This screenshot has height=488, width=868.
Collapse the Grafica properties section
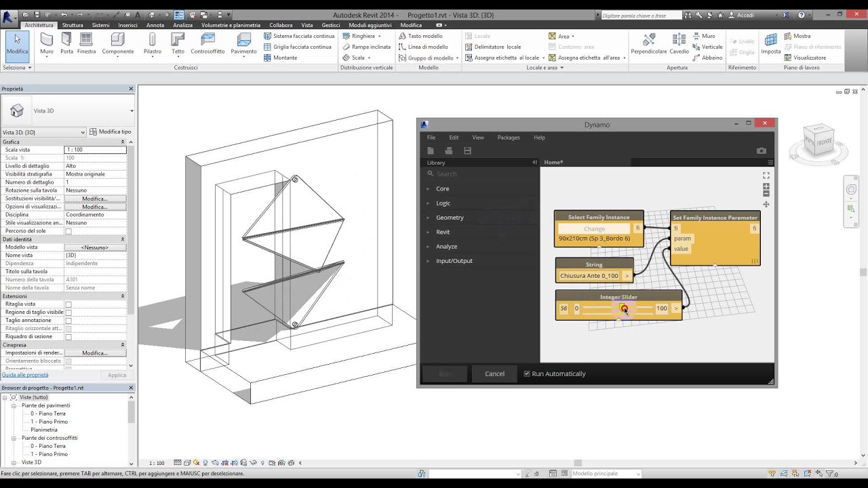click(x=123, y=142)
